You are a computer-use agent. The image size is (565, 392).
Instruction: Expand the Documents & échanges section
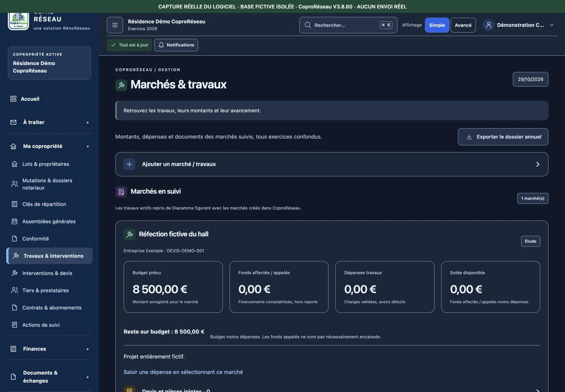[49, 377]
